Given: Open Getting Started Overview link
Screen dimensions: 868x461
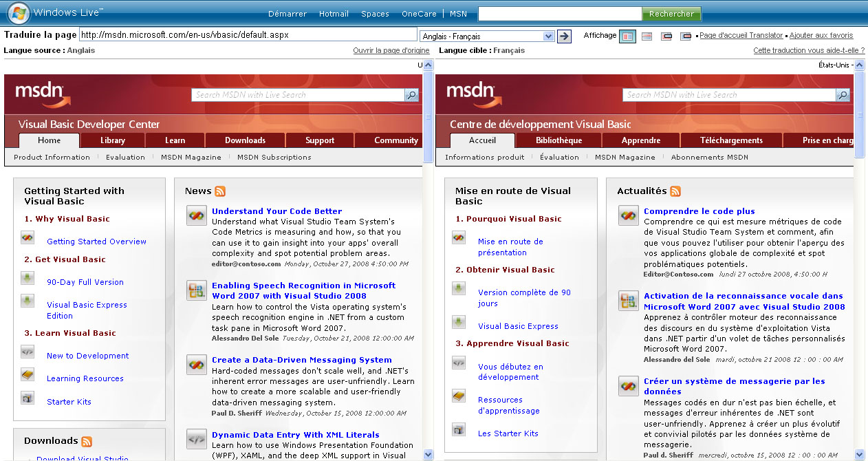Looking at the screenshot, I should [x=96, y=242].
